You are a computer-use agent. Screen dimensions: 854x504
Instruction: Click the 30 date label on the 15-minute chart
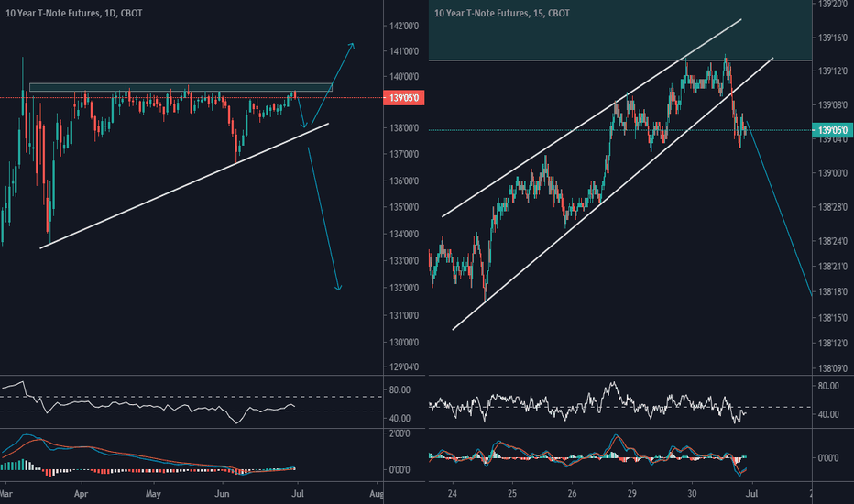point(692,494)
